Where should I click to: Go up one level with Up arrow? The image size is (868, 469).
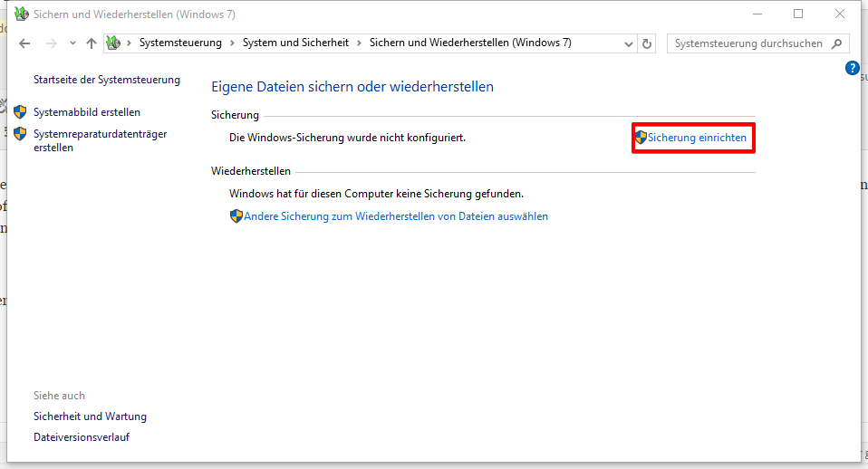pos(92,43)
